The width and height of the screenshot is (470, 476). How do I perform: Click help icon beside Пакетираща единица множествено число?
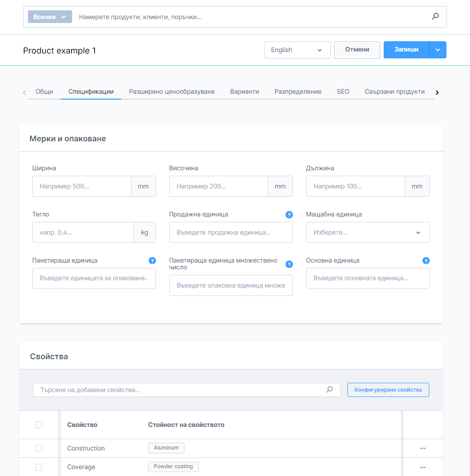point(289,264)
